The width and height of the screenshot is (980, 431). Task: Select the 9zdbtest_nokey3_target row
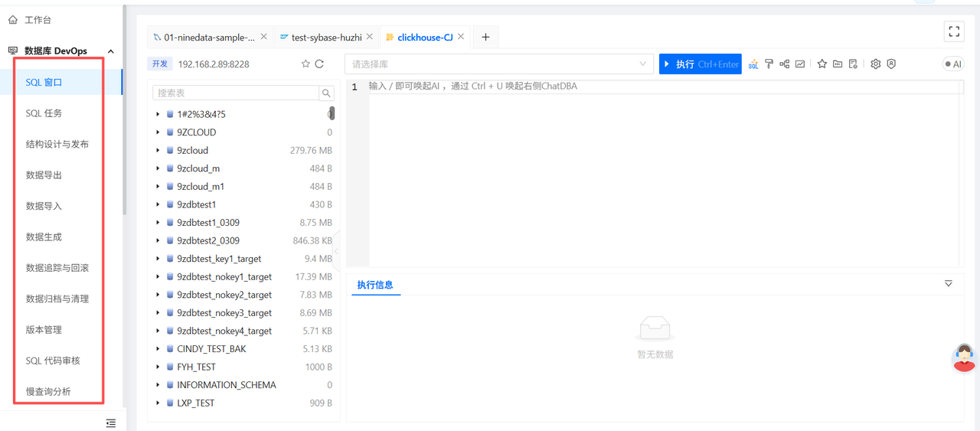[245, 313]
